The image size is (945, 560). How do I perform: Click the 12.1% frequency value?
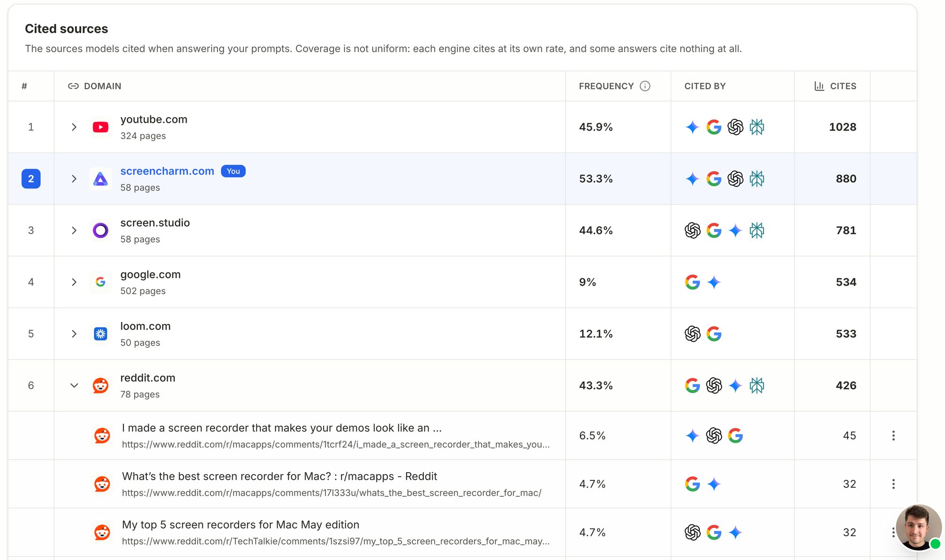click(x=596, y=334)
